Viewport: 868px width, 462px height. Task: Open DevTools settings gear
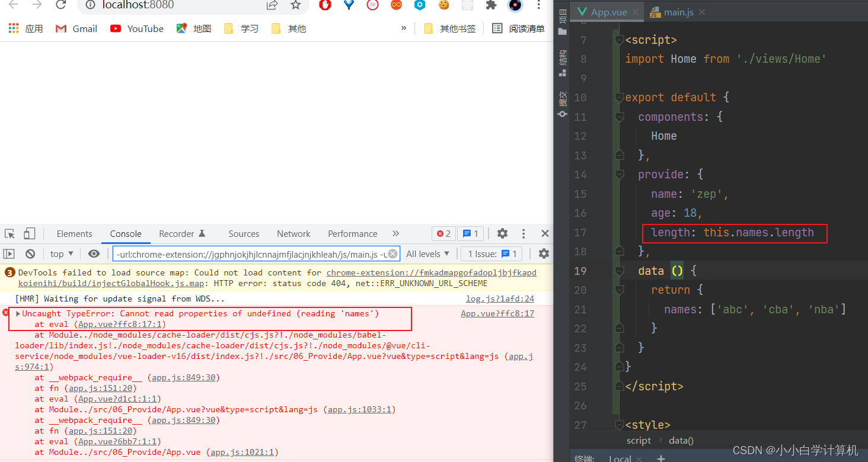click(502, 234)
